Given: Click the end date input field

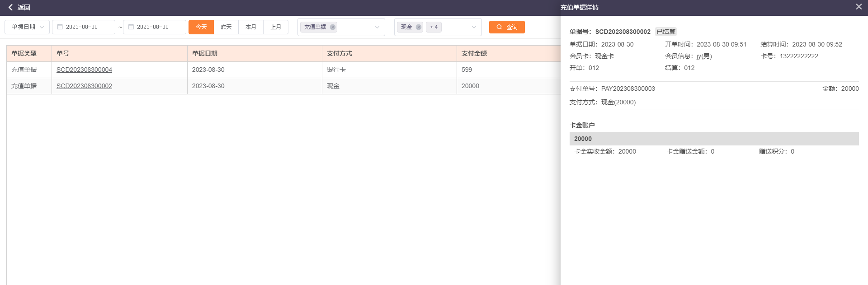Looking at the screenshot, I should (x=155, y=27).
